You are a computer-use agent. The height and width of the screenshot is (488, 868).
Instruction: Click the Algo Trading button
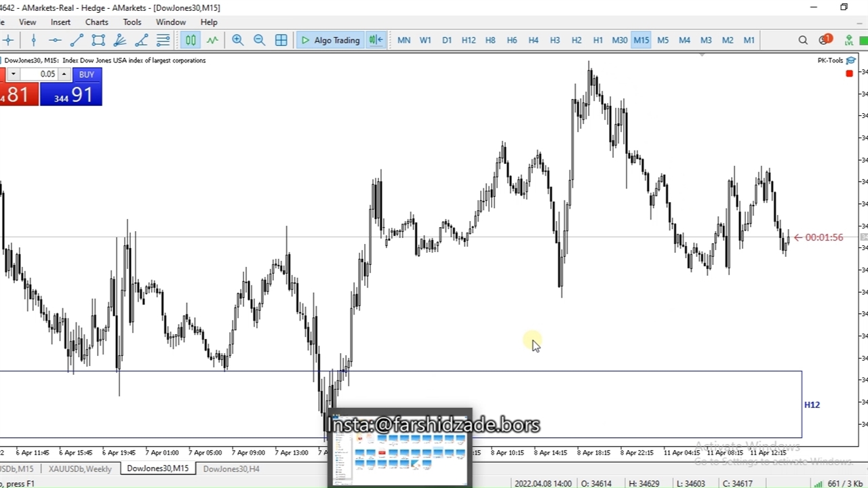[330, 41]
